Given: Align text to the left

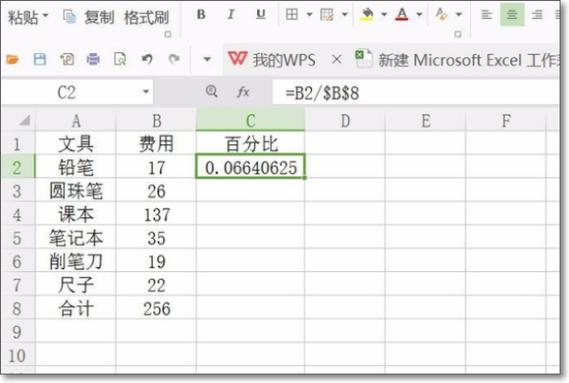Looking at the screenshot, I should tap(486, 15).
